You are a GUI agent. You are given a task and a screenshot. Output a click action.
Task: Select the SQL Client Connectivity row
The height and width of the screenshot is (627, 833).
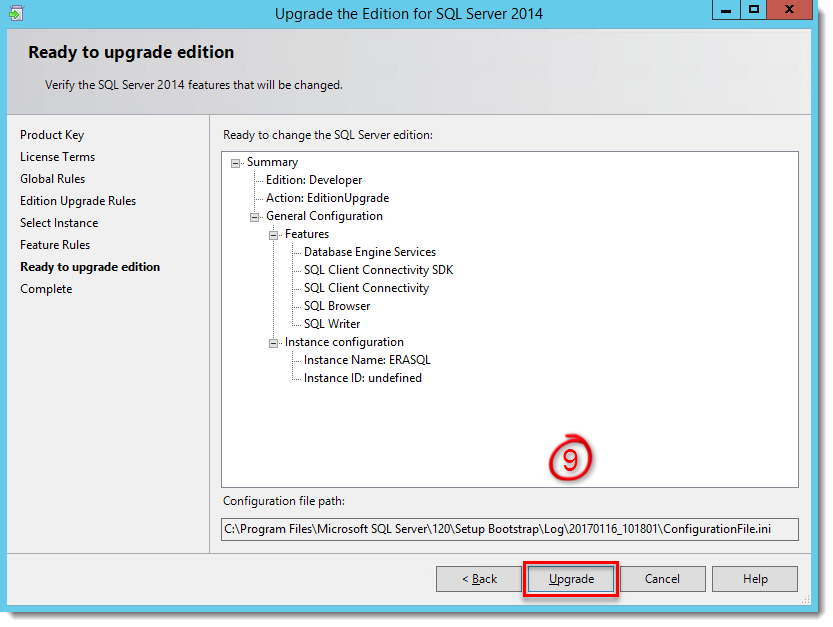click(x=366, y=288)
